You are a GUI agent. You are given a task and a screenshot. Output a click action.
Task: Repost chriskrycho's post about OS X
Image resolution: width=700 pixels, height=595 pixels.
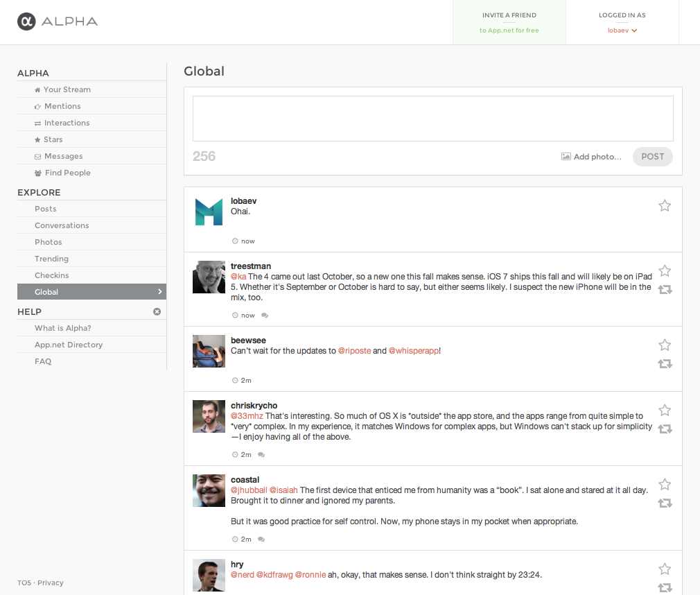pyautogui.click(x=665, y=429)
